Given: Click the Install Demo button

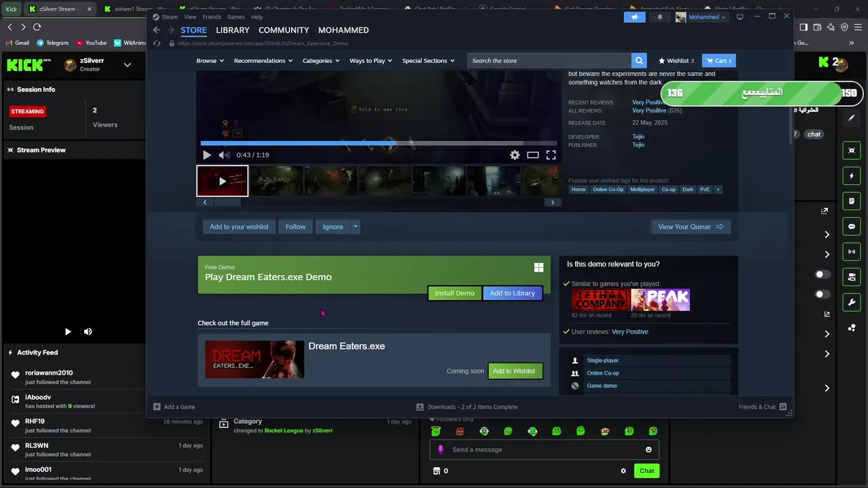Looking at the screenshot, I should (x=454, y=293).
